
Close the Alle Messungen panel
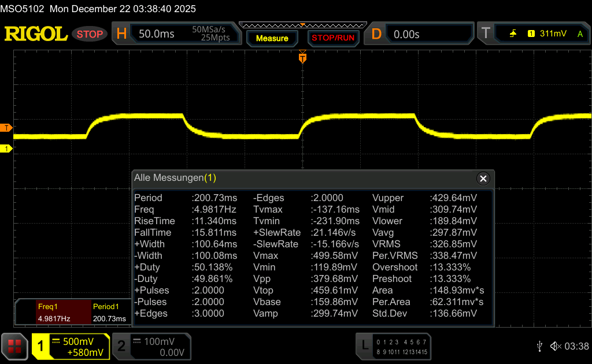483,178
